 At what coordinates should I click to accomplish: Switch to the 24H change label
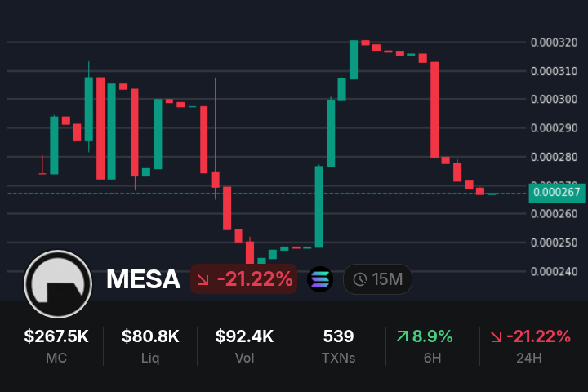point(526,358)
